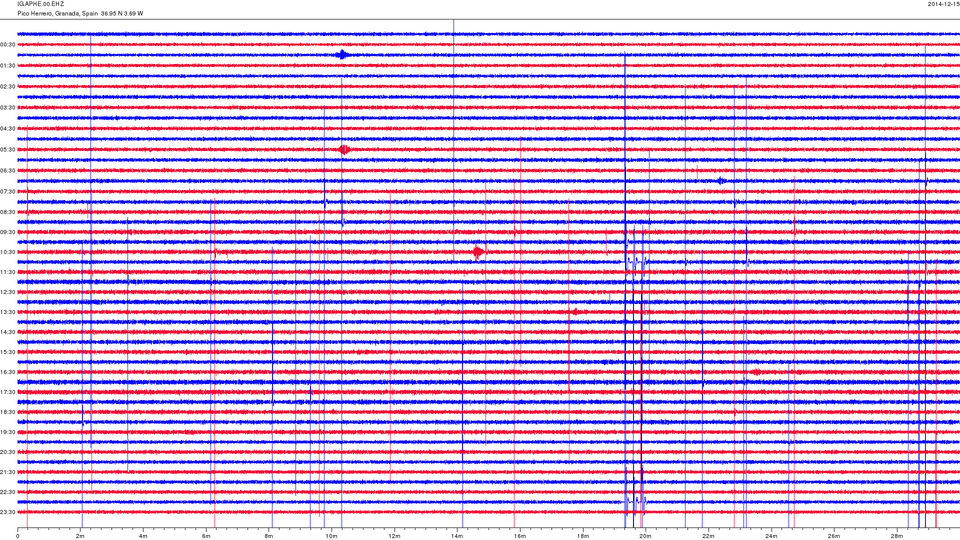Screen dimensions: 960x540
Task: Click the 14m tick label on the minute axis
Action: tap(457, 536)
